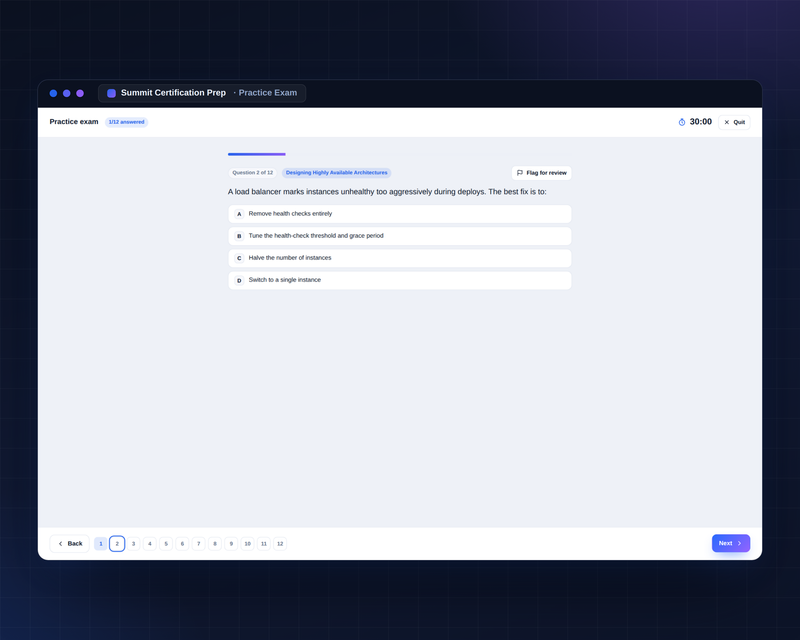Jump to question 3 in the navigator
Screen dimensions: 800x640
pos(133,544)
